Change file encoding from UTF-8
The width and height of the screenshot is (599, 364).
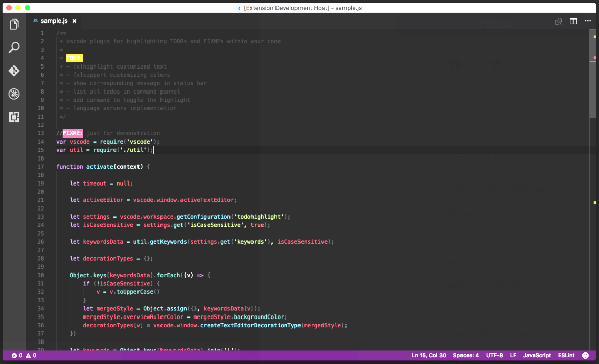pos(494,355)
